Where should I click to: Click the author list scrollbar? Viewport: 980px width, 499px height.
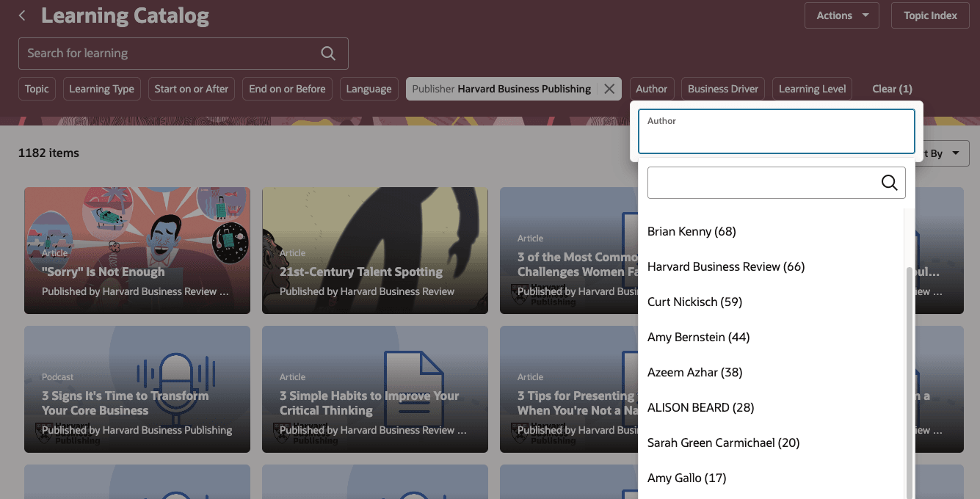pyautogui.click(x=910, y=382)
